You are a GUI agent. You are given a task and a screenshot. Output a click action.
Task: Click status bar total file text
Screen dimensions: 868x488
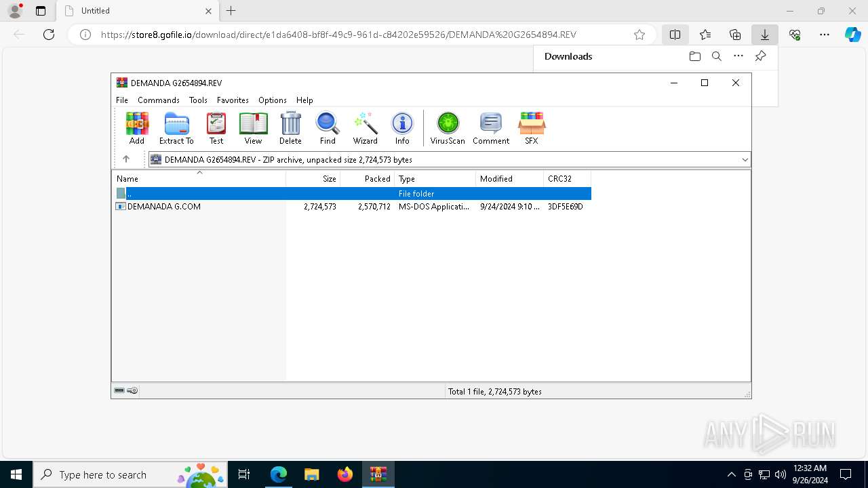(495, 391)
